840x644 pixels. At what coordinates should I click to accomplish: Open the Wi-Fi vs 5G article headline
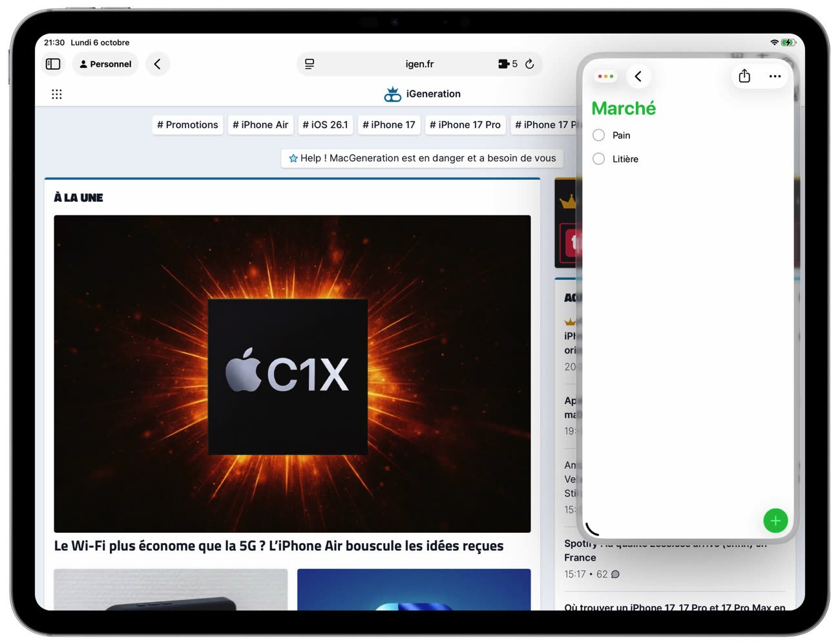278,546
